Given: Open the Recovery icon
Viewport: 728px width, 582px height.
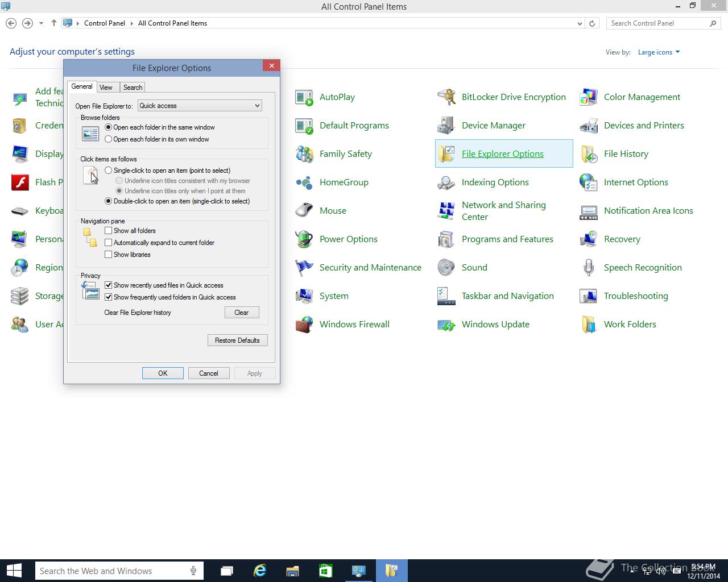Looking at the screenshot, I should click(589, 239).
